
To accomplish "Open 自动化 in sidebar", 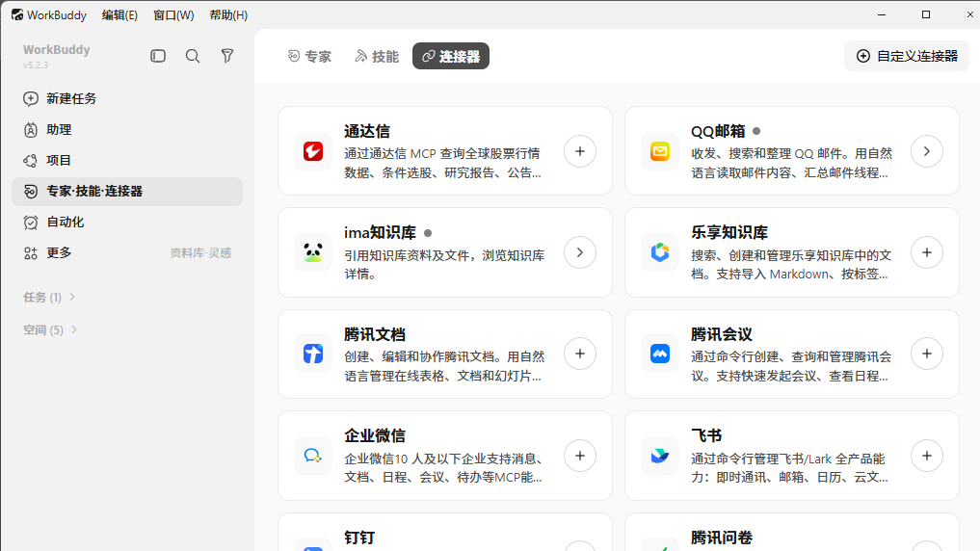I will (127, 222).
